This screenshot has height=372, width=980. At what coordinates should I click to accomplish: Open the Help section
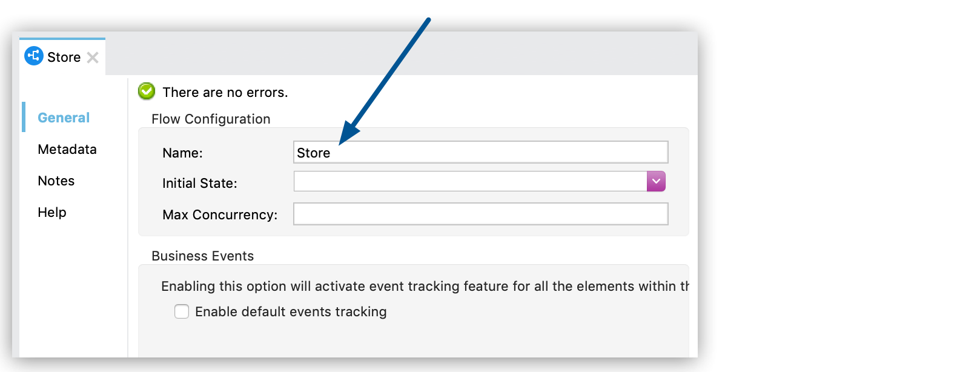[x=51, y=212]
